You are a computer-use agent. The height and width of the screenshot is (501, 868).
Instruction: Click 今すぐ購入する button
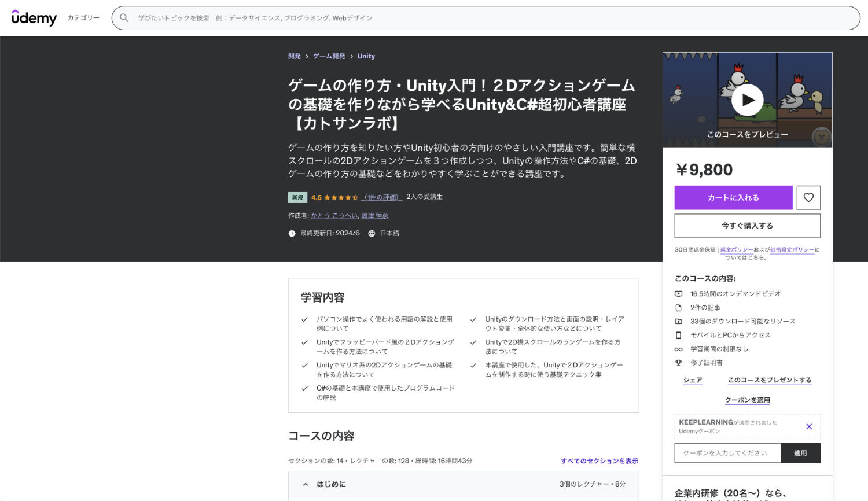tap(747, 226)
